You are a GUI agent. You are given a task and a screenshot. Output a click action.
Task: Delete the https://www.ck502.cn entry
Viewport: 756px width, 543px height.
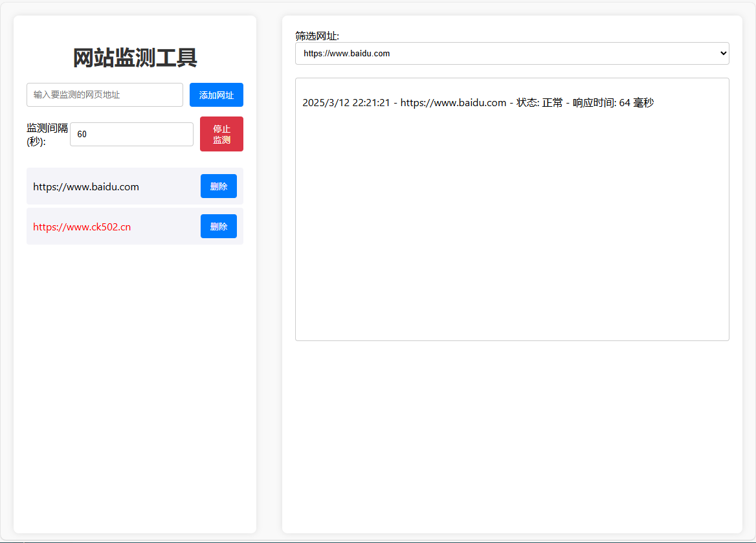point(218,226)
